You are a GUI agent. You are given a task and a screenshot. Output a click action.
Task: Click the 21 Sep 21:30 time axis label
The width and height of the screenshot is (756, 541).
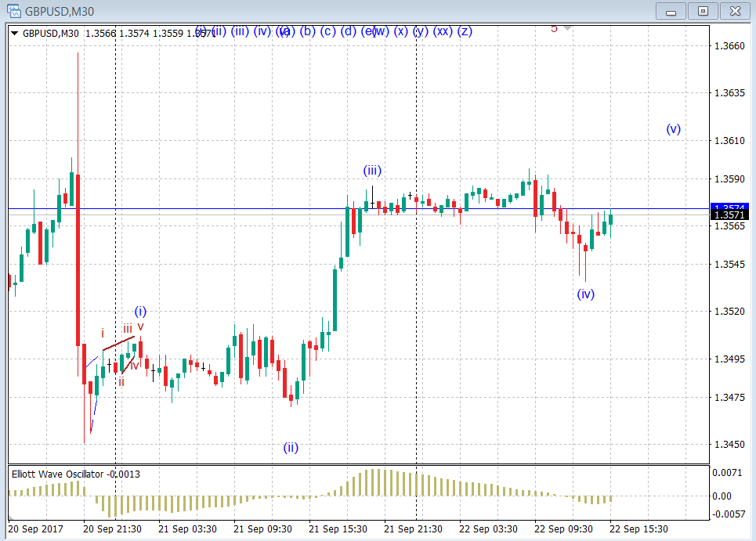tap(413, 529)
